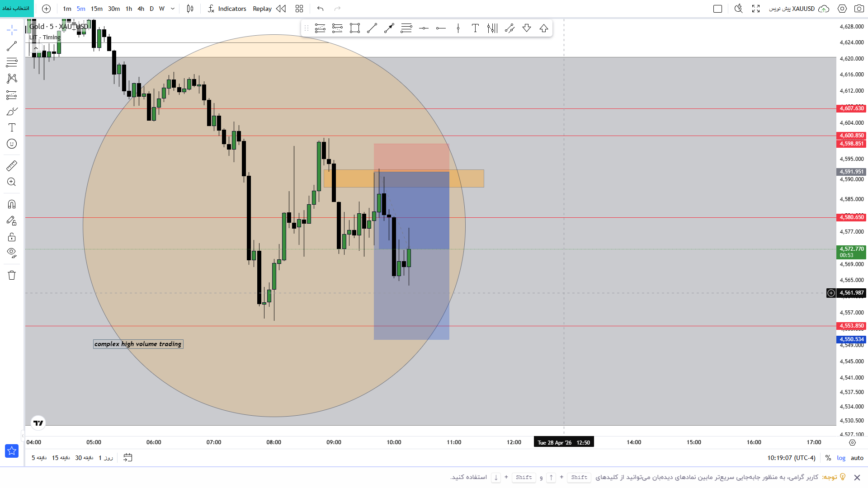This screenshot has width=868, height=488.
Task: Expand the timeframe dropdown chevron
Action: (x=173, y=9)
